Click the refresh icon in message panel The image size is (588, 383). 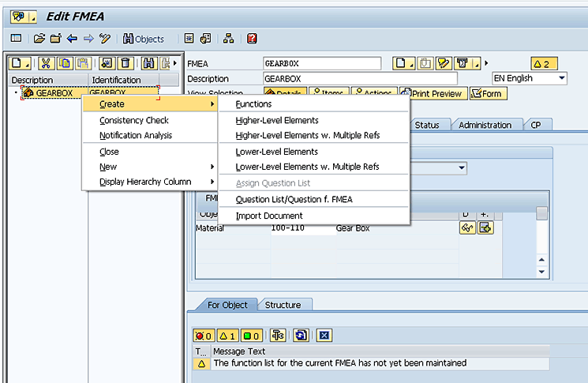301,335
